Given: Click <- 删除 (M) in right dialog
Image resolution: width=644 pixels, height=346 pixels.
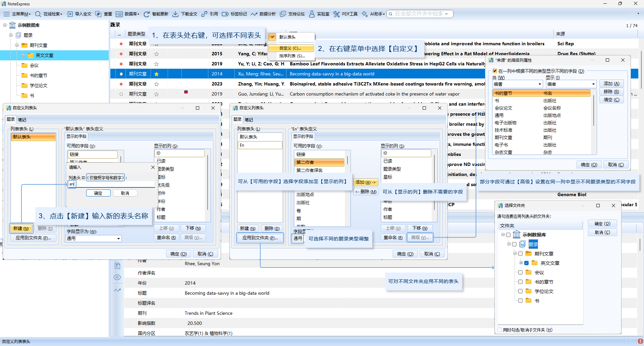Looking at the screenshot, I should [x=366, y=192].
